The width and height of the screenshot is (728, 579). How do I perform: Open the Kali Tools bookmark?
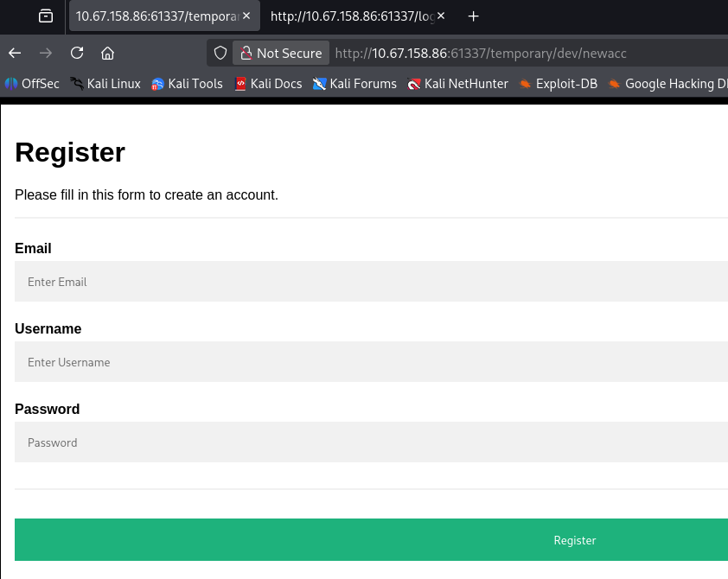point(187,84)
